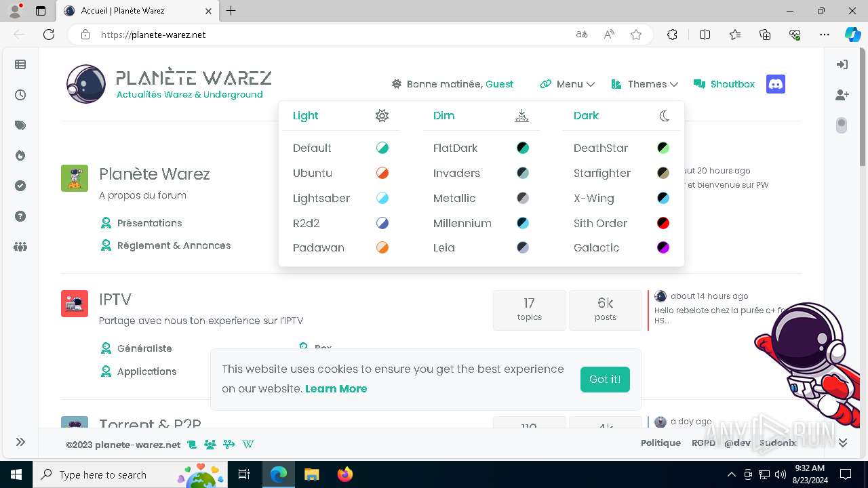Screen dimensions: 868x488
Task: Click the footer Wikipedia W icon
Action: 248,444
